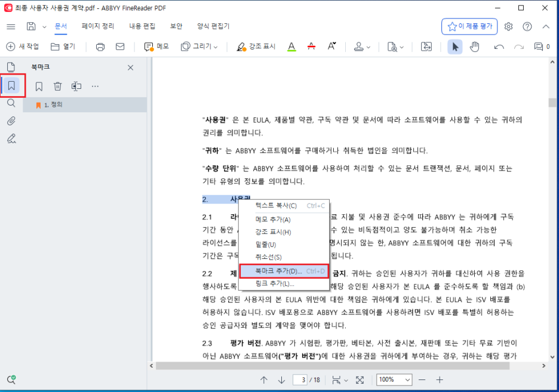This screenshot has height=392, width=559.
Task: Click the zoom in plus button
Action: point(440,380)
